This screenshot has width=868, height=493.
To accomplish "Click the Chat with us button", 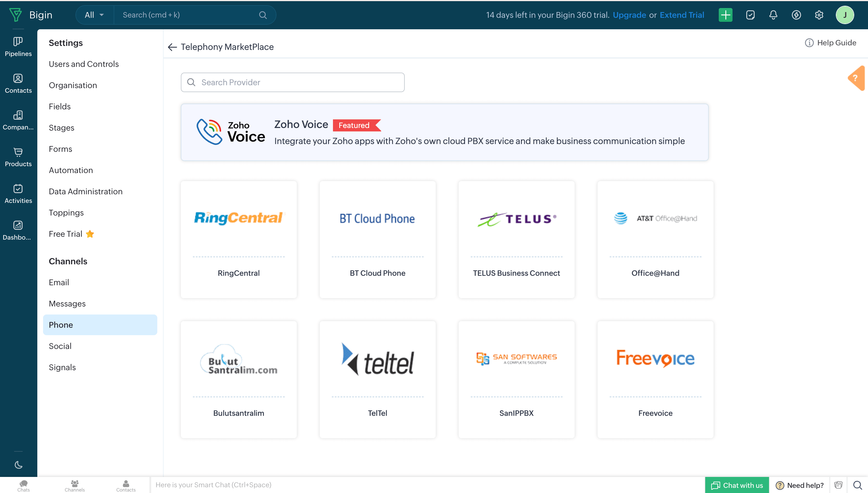I will point(737,485).
